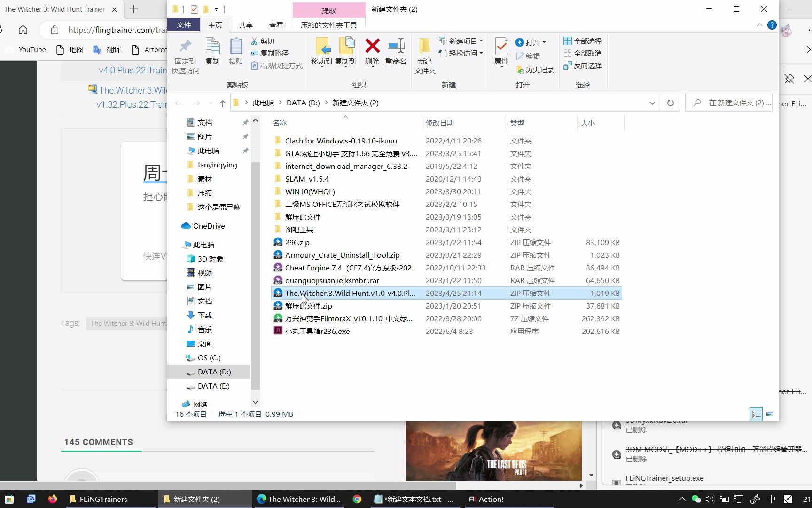The image size is (812, 508).
Task: Click the Extract (提取) context tab
Action: [329, 10]
